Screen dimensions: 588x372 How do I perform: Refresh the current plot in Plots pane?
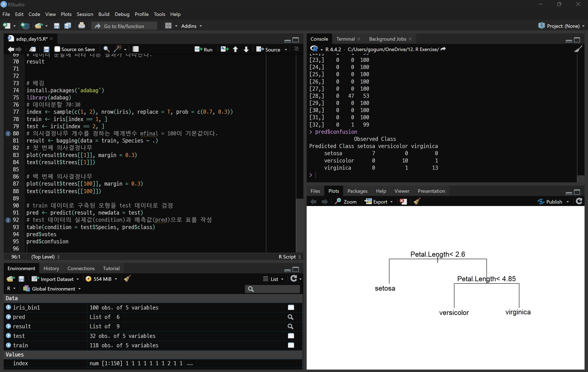point(579,201)
